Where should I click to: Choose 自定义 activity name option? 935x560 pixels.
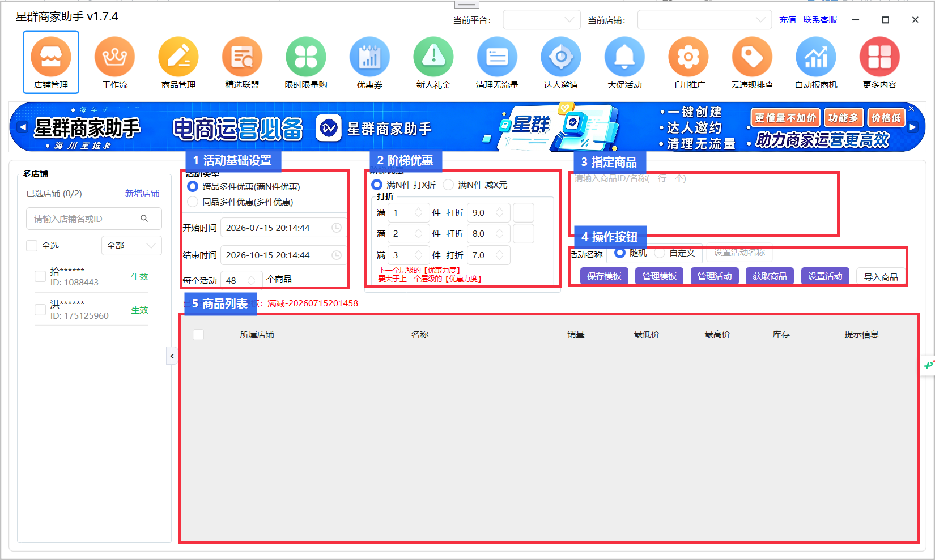point(660,253)
